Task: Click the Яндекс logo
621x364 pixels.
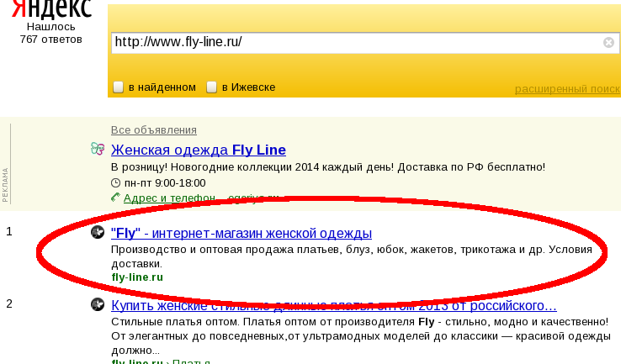Action: coord(51,8)
